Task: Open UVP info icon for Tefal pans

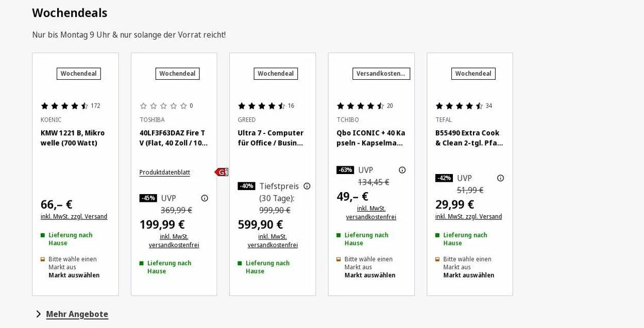Action: pos(500,178)
